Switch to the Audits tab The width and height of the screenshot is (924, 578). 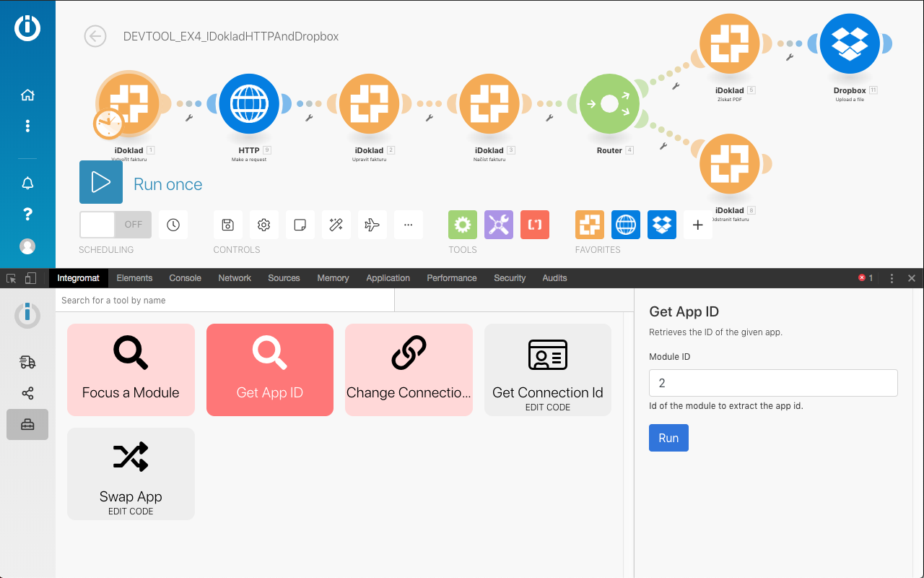pos(554,278)
